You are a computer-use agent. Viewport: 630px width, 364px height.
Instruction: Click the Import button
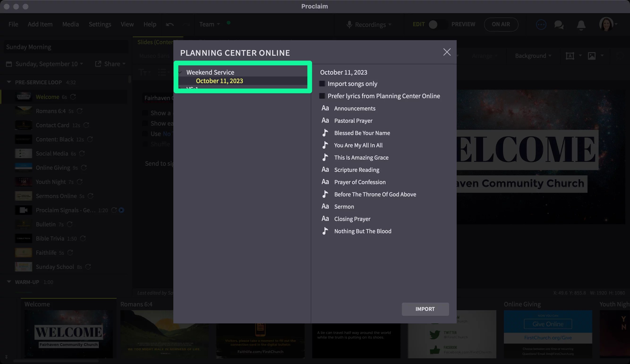[425, 309]
